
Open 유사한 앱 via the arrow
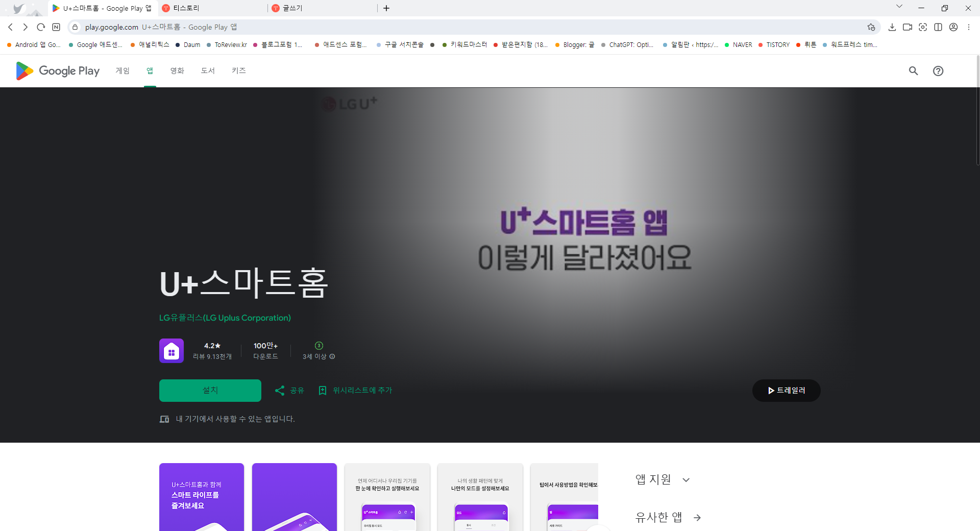point(697,517)
